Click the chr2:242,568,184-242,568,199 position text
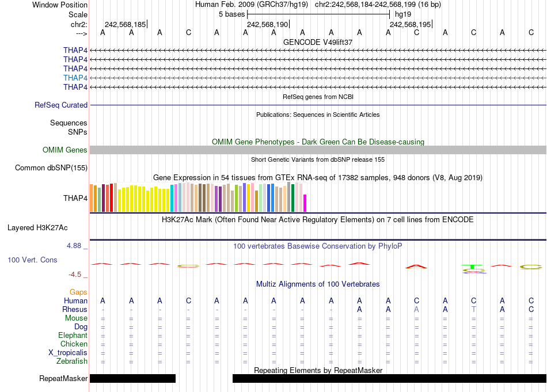 (x=378, y=5)
